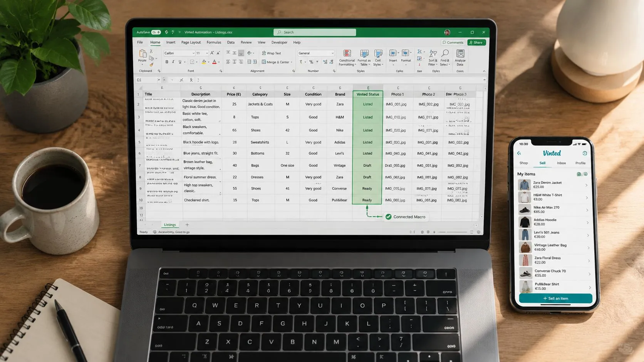The width and height of the screenshot is (644, 362).
Task: Tap the Sell an item button
Action: [555, 299]
